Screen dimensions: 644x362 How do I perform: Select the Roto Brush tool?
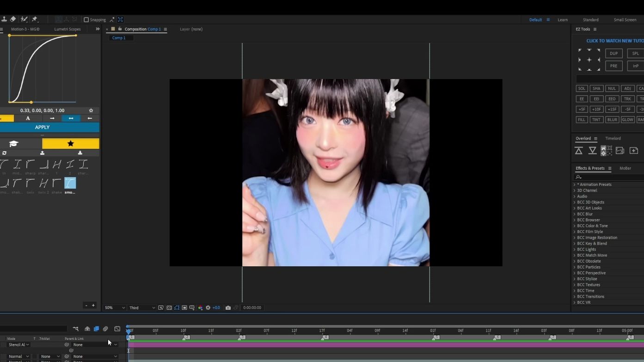tap(24, 19)
